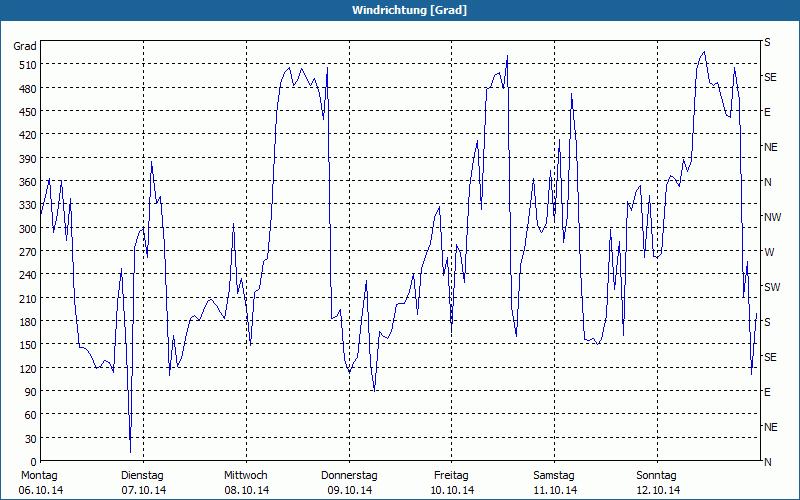
Task: Click the 'S' compass label at 180
Action: click(767, 322)
